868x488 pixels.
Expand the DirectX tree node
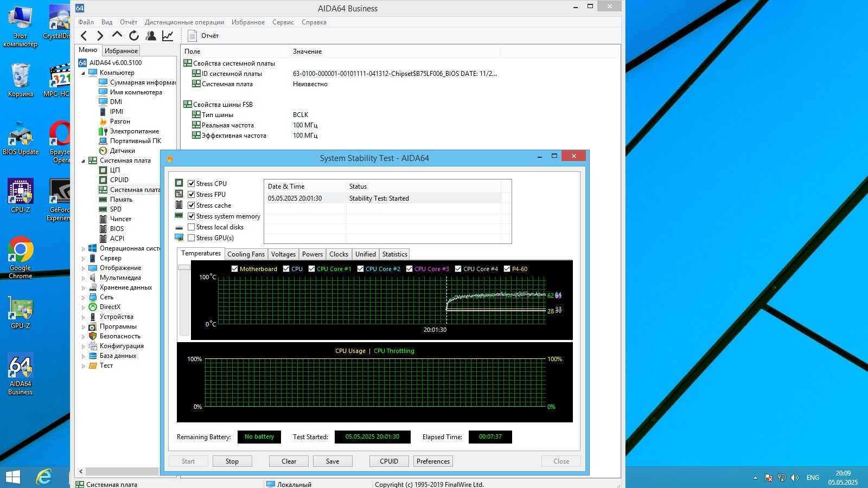tap(83, 307)
